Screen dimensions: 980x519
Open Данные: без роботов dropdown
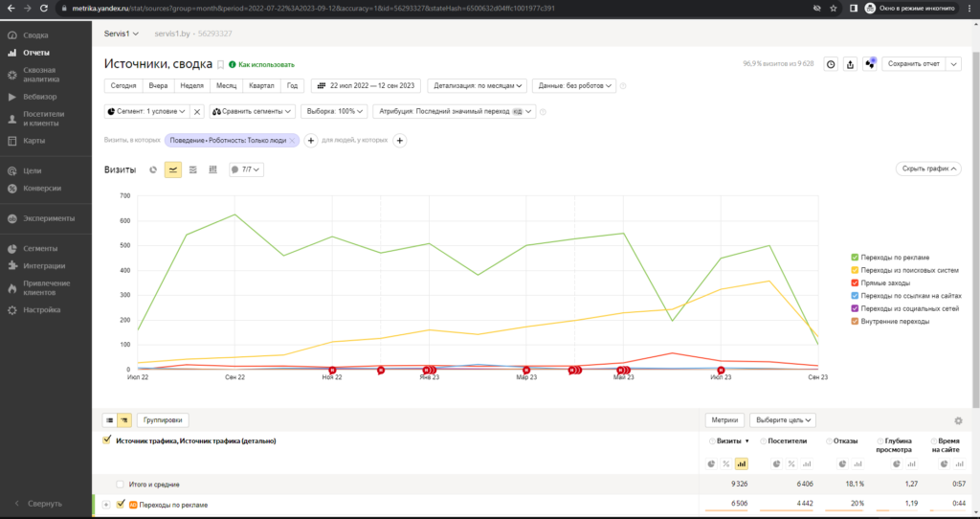point(574,85)
